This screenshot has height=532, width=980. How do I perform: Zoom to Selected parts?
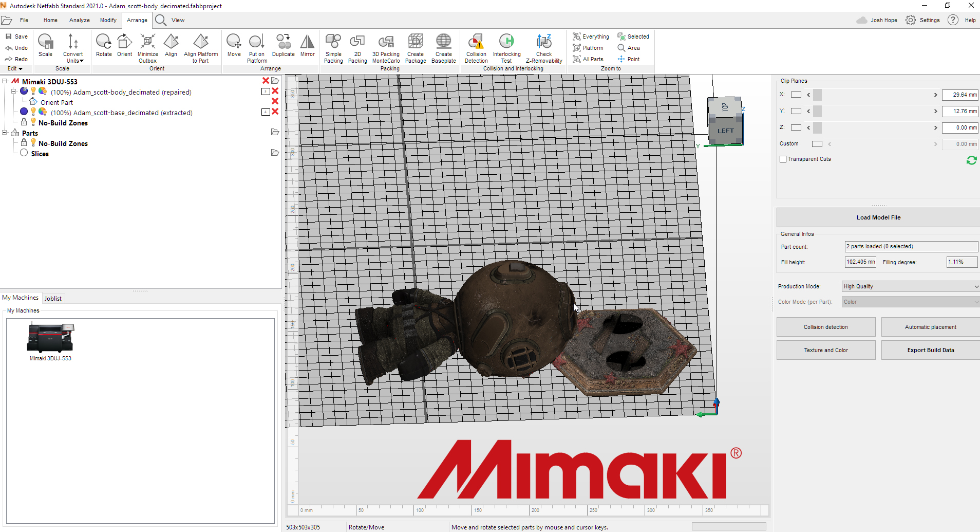[x=633, y=36]
